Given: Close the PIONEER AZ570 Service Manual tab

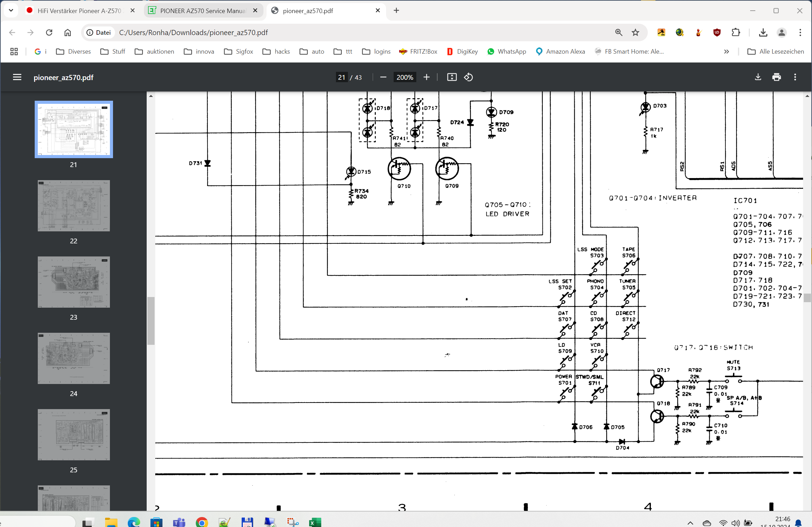Looking at the screenshot, I should point(255,11).
